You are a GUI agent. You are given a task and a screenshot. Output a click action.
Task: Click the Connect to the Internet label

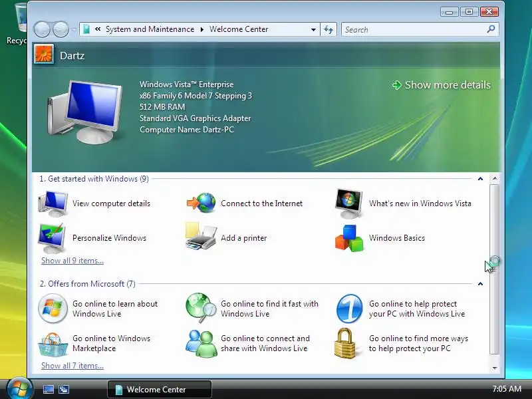261,203
